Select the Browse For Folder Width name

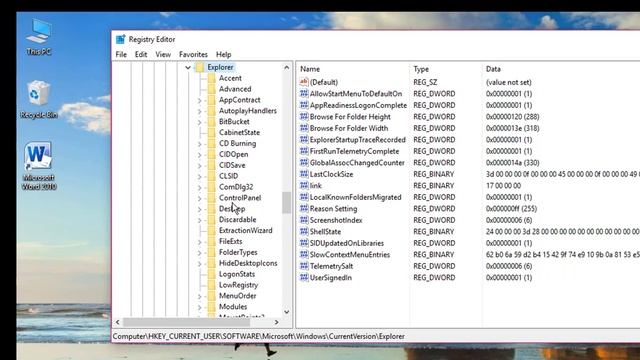[x=349, y=128]
